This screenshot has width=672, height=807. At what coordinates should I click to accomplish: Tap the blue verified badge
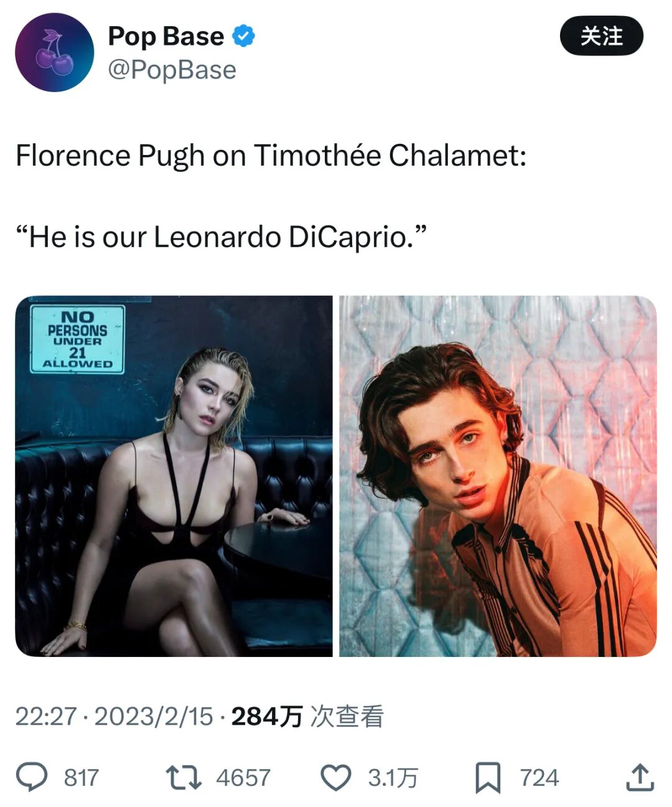coord(244,36)
